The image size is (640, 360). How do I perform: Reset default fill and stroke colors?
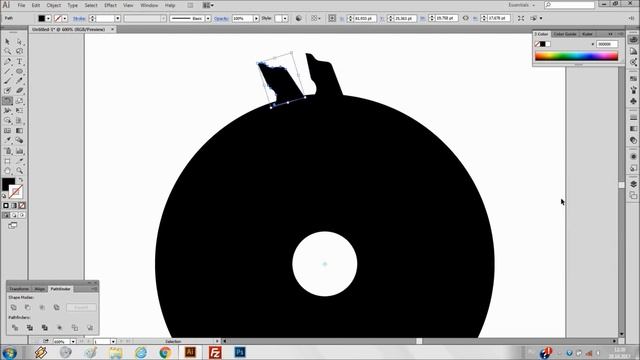[4, 196]
